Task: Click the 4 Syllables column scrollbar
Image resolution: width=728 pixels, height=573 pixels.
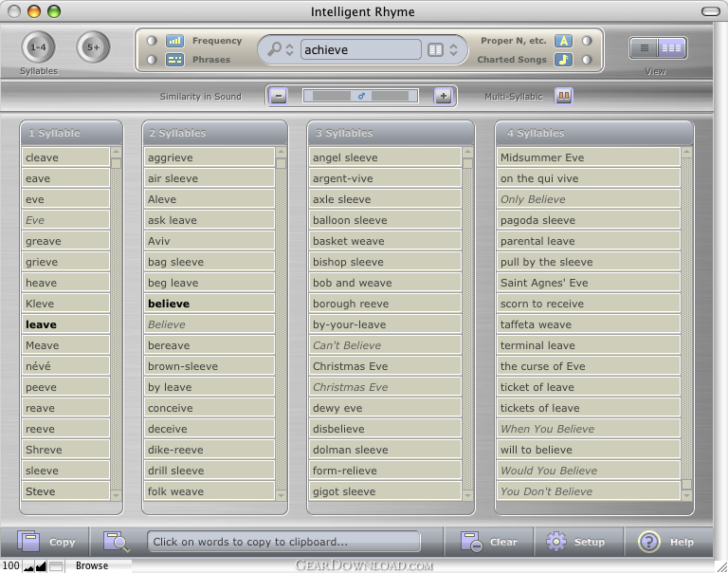Action: tap(686, 323)
